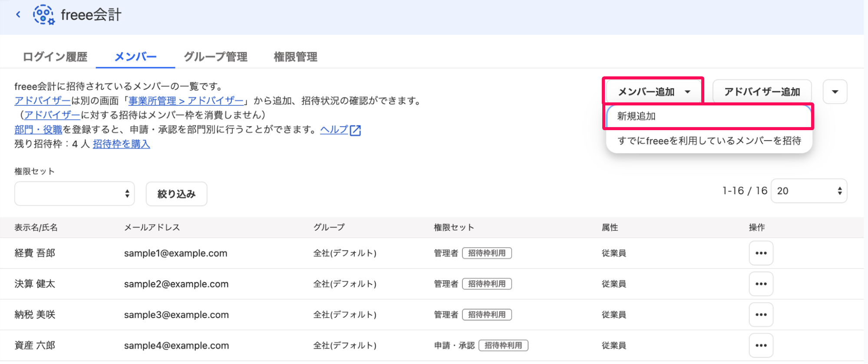
Task: Click email sample2@example.com
Action: [x=176, y=284]
